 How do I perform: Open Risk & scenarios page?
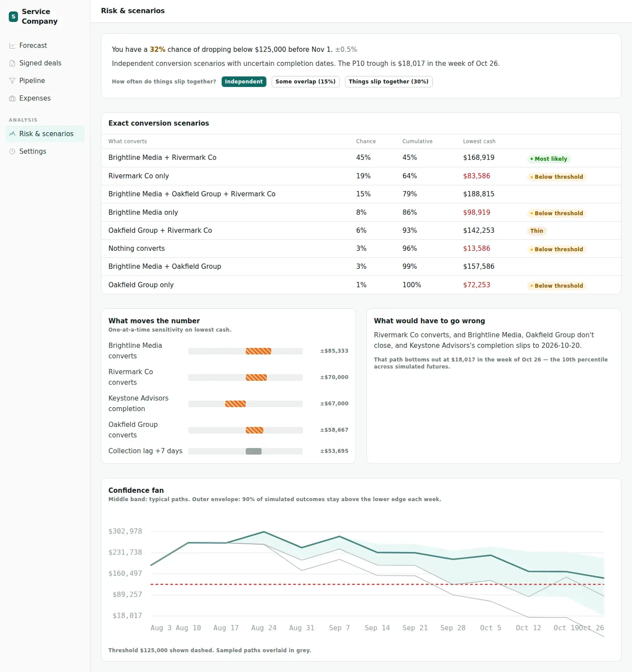coord(45,134)
